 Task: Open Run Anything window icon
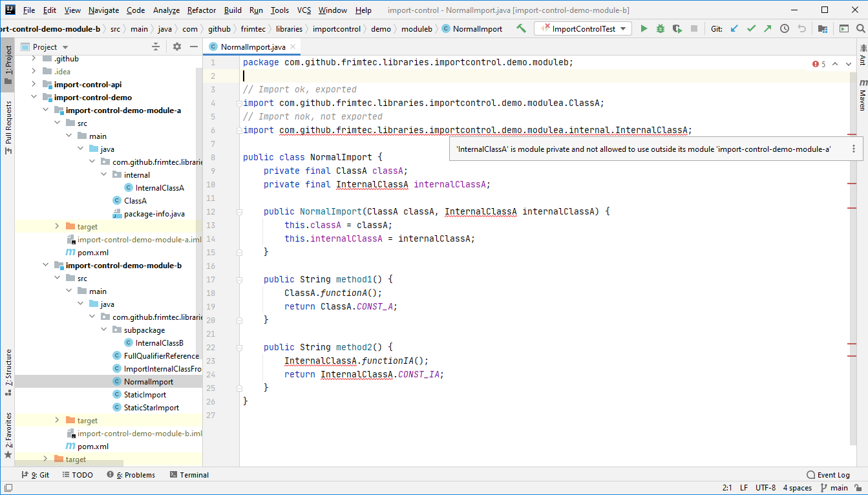[x=843, y=28]
